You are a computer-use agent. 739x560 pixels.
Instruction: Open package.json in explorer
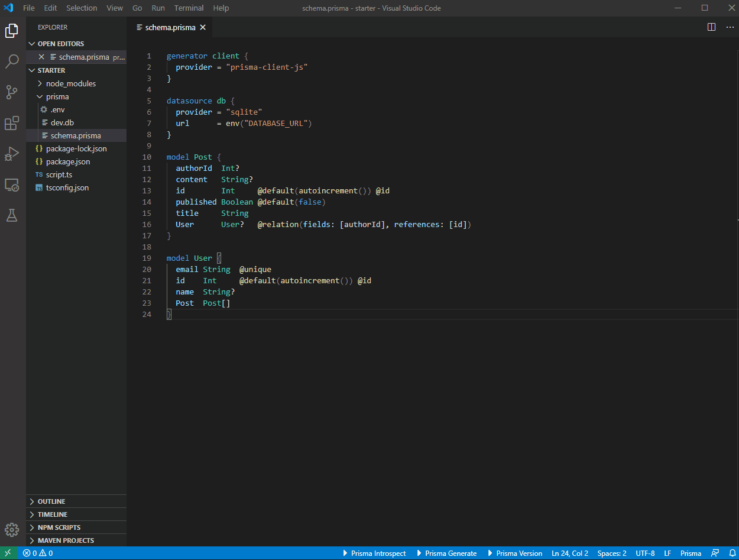tap(76, 161)
